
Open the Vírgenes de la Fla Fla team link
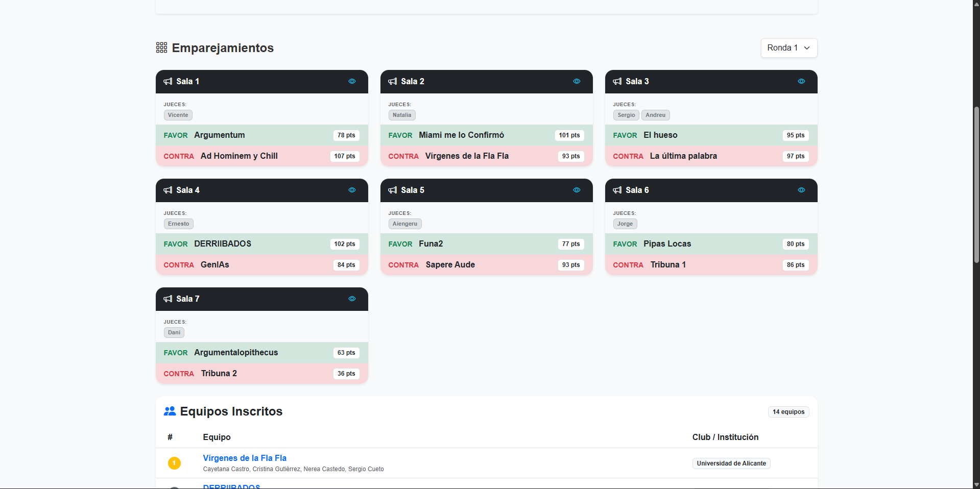coord(245,458)
